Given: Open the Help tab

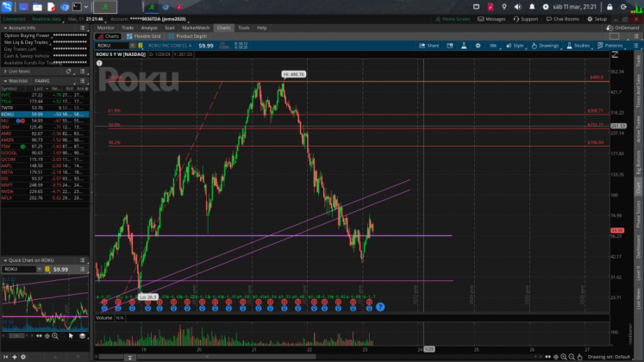Looking at the screenshot, I should pos(261,28).
